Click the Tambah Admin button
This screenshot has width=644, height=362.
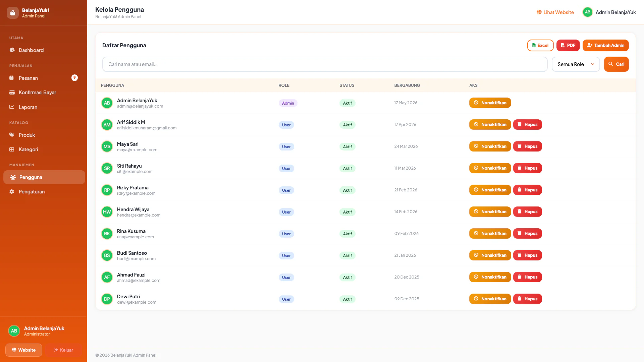[x=605, y=45]
